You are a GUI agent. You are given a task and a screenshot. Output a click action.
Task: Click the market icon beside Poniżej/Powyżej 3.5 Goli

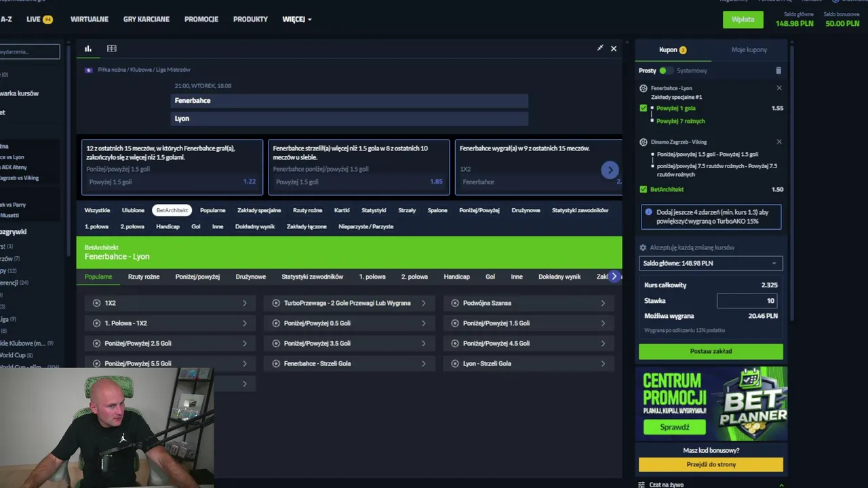[276, 344]
